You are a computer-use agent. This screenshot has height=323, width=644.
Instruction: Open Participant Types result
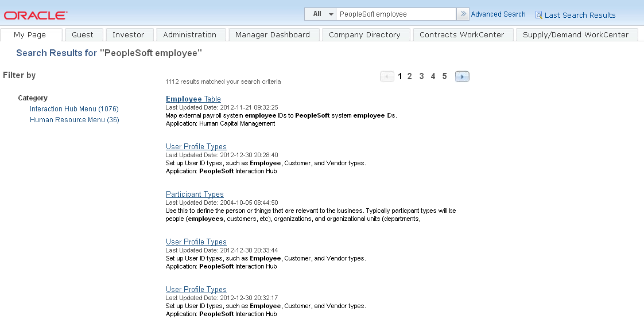(x=195, y=194)
